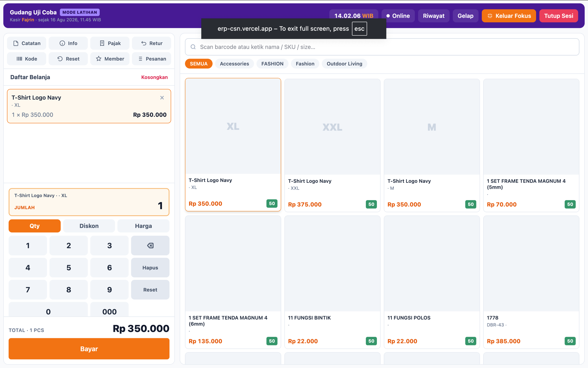Click the orange Bayar button
The image size is (588, 368).
tap(89, 349)
